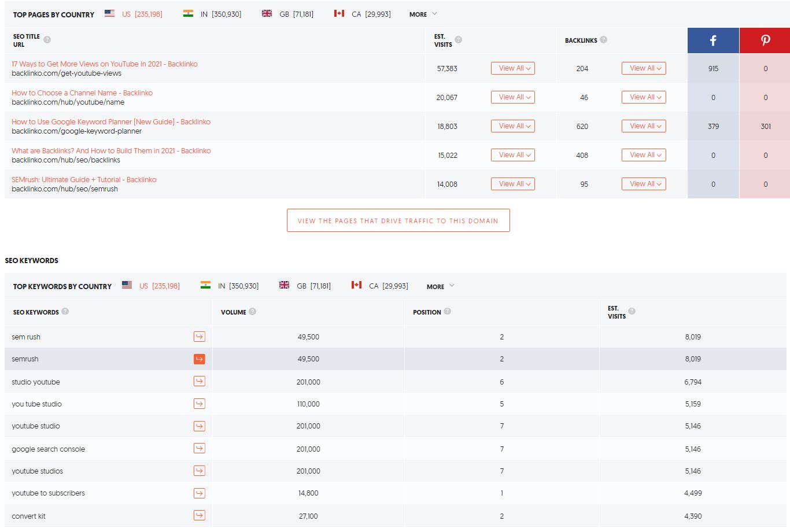790x532 pixels.
Task: Expand MORE countries in Top Keywords
Action: [441, 286]
